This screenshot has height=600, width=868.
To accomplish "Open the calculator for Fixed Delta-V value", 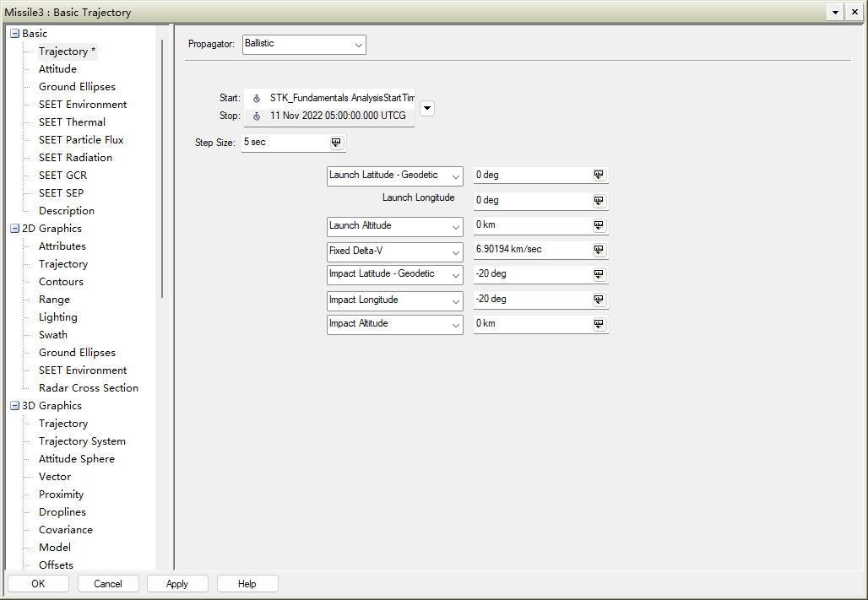I will point(599,249).
